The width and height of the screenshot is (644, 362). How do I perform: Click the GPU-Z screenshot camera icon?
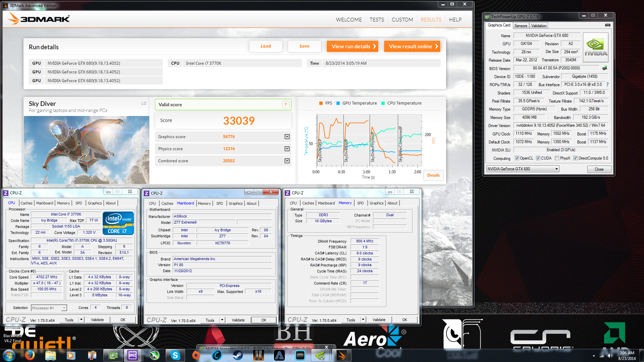[607, 25]
